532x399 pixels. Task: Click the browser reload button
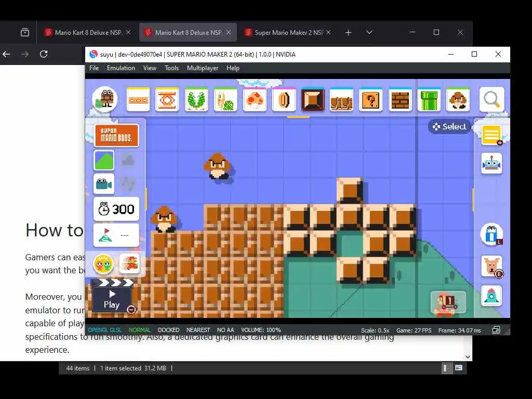44,54
